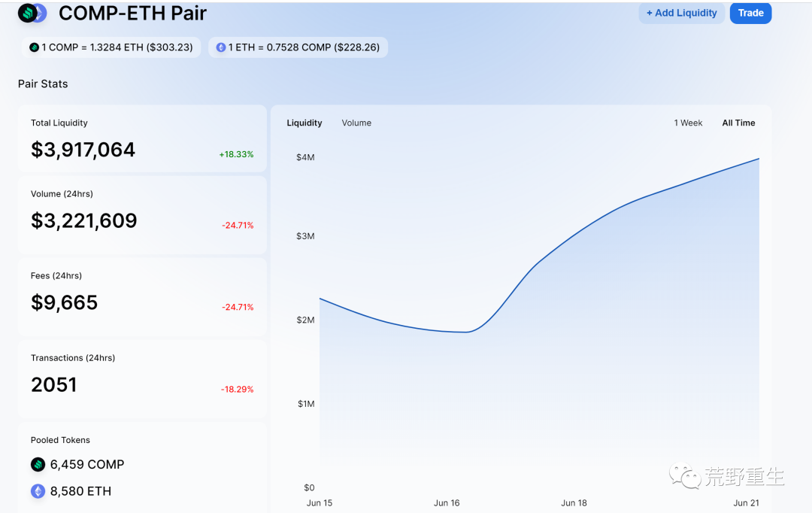Click the Jun 16 date label
Viewport: 812px width, 513px height.
coord(447,503)
